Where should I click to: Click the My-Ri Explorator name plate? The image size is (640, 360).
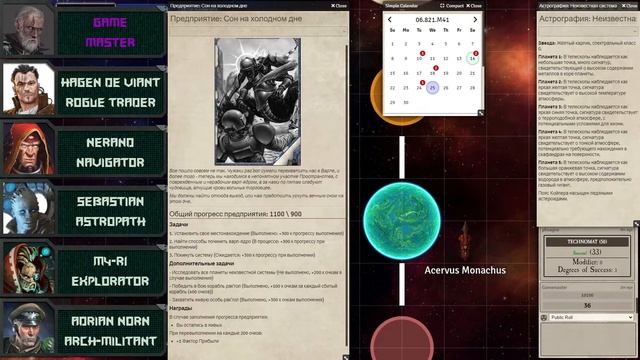point(110,271)
